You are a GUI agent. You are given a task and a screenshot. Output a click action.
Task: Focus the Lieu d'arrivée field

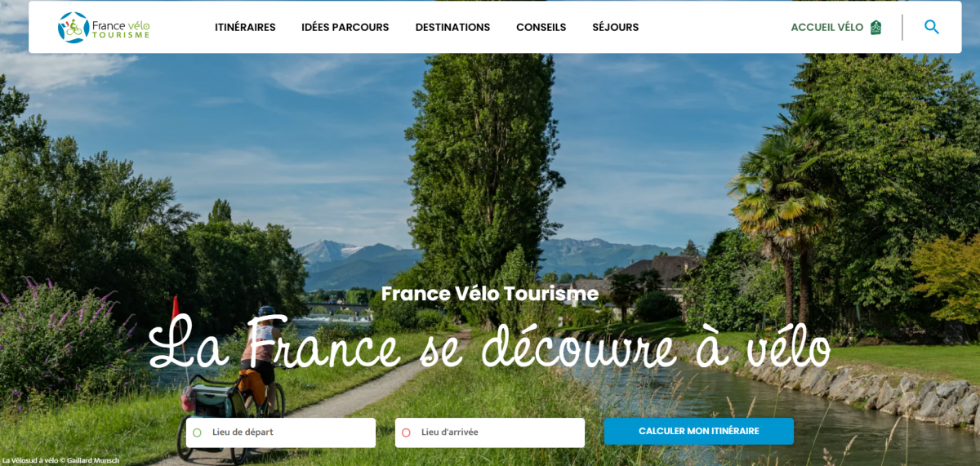pos(490,433)
